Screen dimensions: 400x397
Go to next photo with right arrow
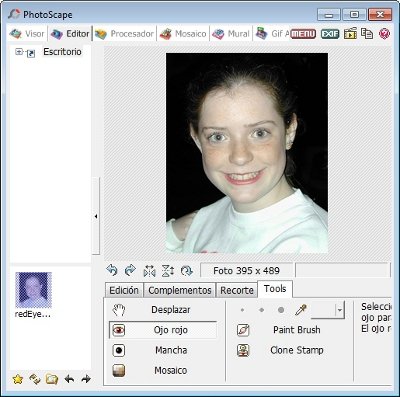(86, 379)
